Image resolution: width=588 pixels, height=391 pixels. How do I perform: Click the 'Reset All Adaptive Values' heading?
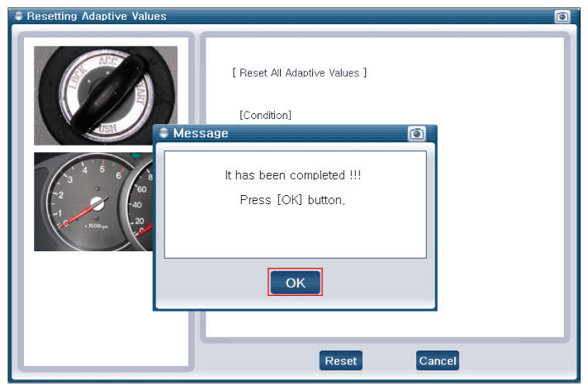(299, 73)
